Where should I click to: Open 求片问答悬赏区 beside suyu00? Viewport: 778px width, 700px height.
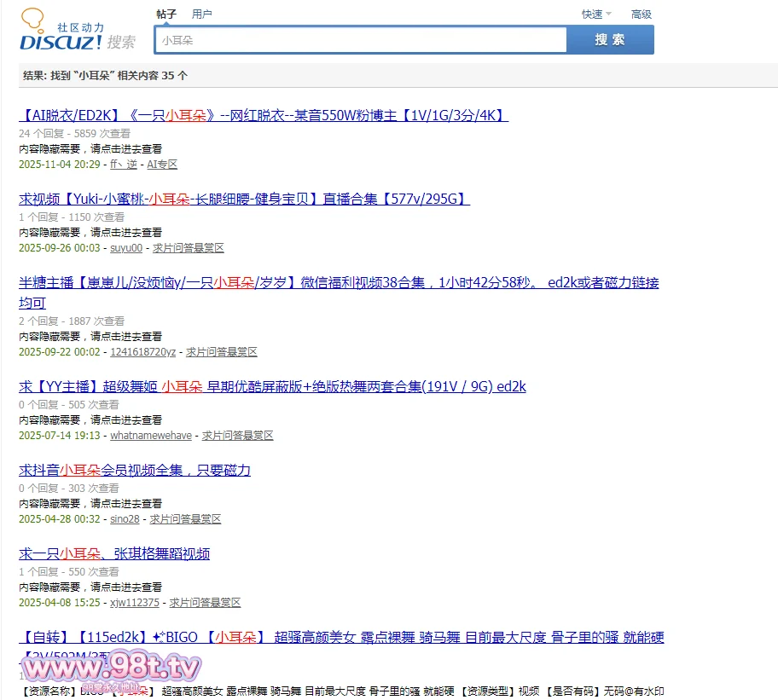coord(188,247)
